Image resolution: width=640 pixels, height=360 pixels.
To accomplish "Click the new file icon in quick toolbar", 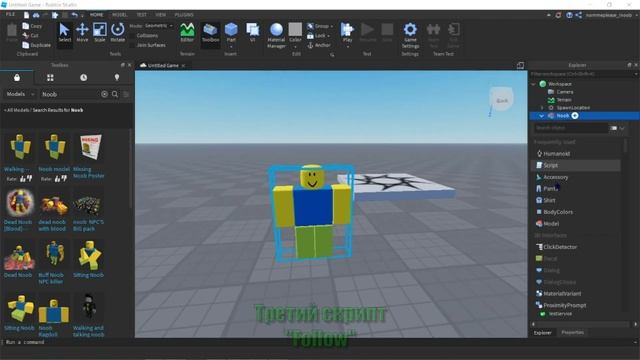I will (x=26, y=15).
